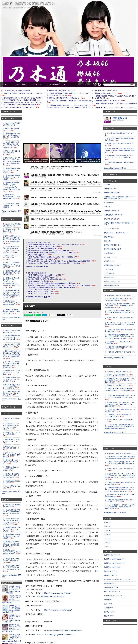The height and width of the screenshot is (644, 138).
Task: Click the search button labeled 検索
Action: coord(131,85)
